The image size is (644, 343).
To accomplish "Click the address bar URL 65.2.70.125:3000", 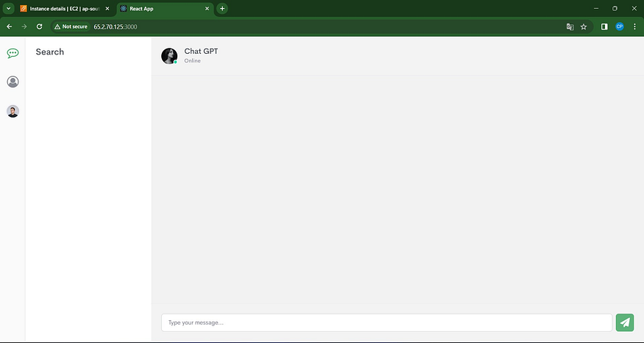I will [116, 26].
